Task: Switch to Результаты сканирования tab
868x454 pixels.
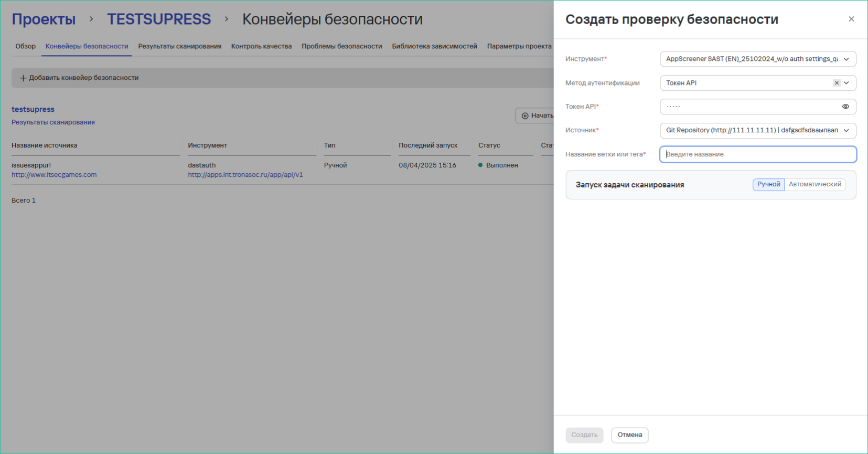Action: [x=179, y=46]
